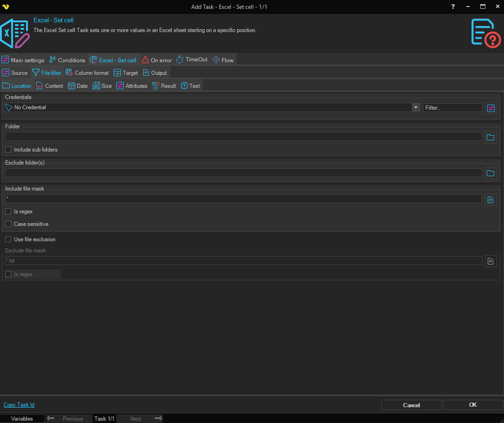The height and width of the screenshot is (423, 504).
Task: Enable the Case sensitive checkbox
Action: [8, 224]
